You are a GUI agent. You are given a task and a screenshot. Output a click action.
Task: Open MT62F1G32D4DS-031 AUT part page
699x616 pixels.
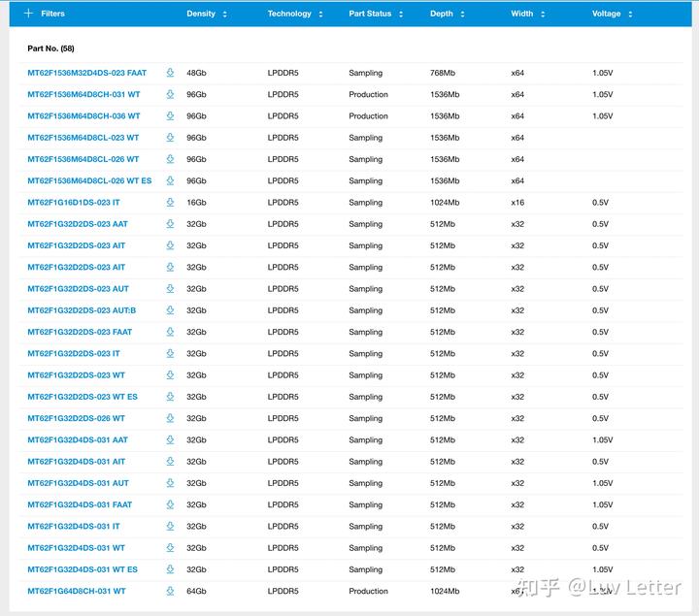tap(78, 483)
